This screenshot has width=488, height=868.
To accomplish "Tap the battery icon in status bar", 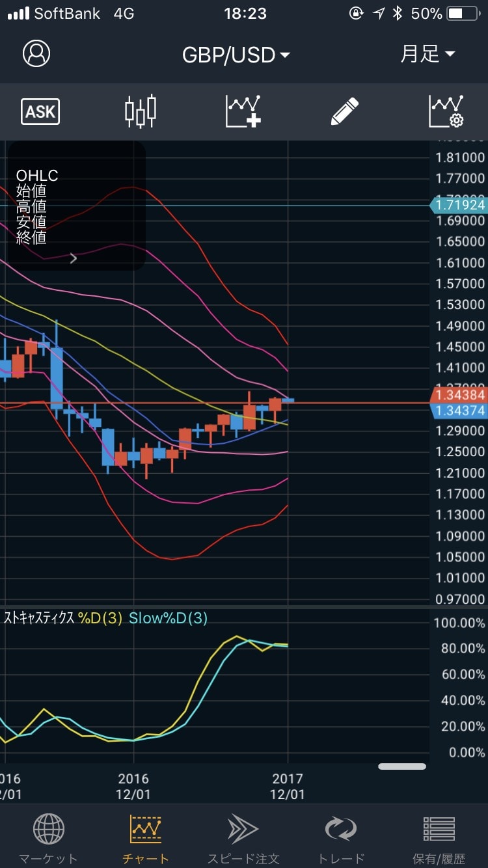I will coord(465,14).
